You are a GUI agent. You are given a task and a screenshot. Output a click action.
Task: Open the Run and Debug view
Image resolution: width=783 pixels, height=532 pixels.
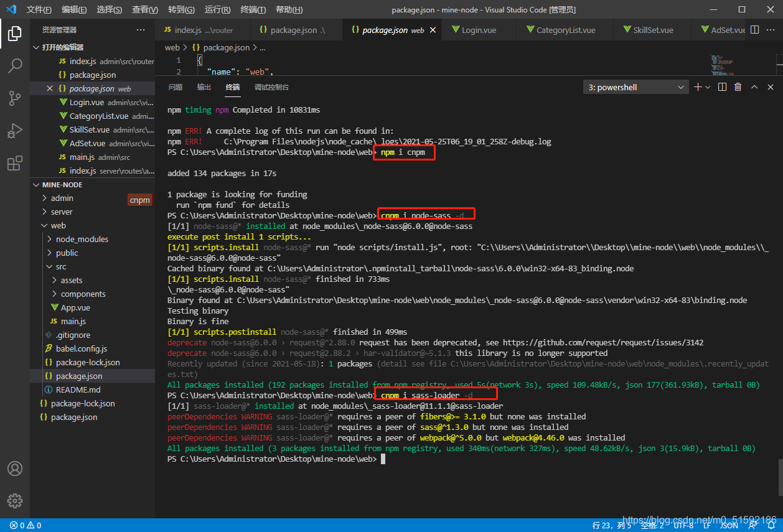click(x=15, y=131)
